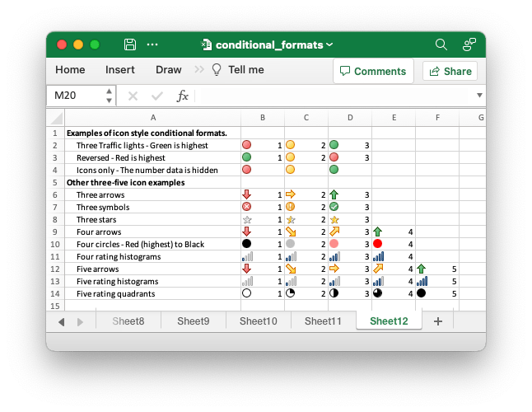Select cell 'Other three-five icon examples'
This screenshot has height=412, width=532.
coord(153,183)
